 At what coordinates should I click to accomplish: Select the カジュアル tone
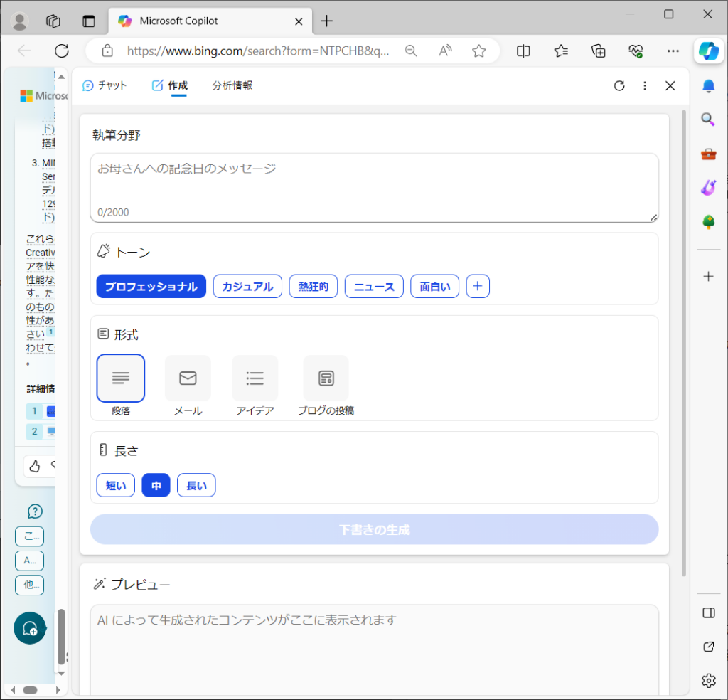click(247, 286)
